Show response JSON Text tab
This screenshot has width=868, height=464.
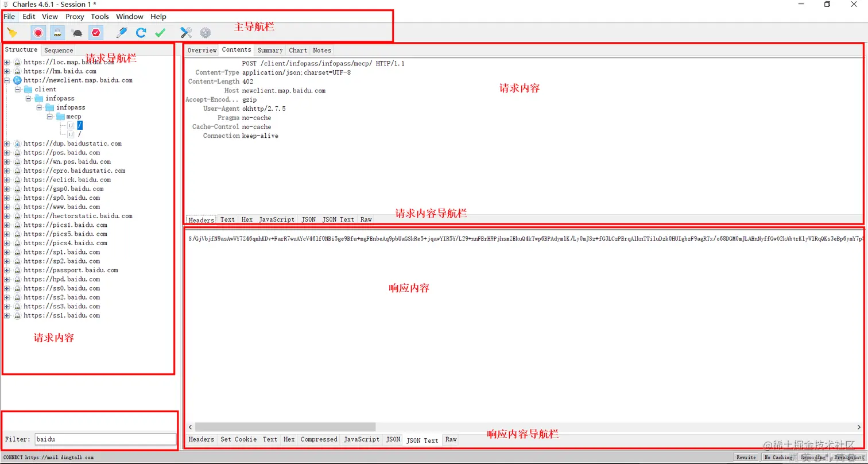[x=423, y=440]
